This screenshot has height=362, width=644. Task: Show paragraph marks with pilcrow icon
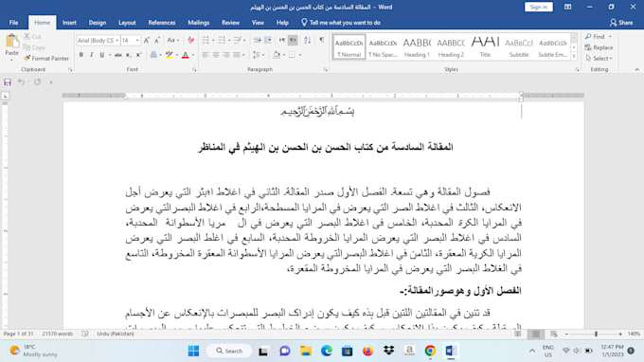[x=322, y=40]
